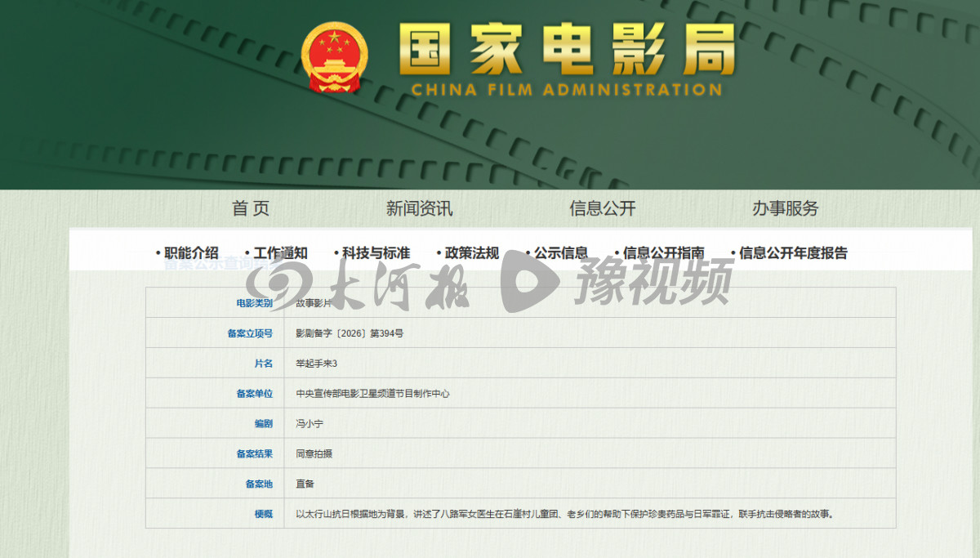The height and width of the screenshot is (558, 980).
Task: Open the 办事服务 navigation item
Action: (785, 208)
